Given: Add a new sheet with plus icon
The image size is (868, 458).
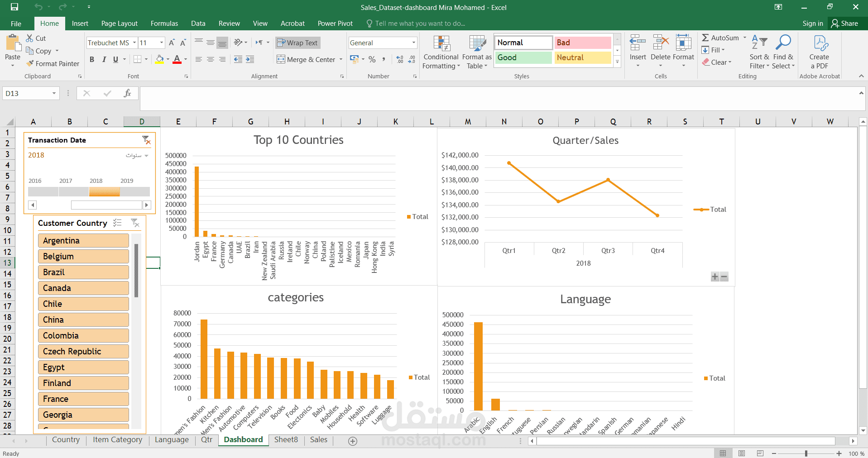Looking at the screenshot, I should tap(353, 441).
